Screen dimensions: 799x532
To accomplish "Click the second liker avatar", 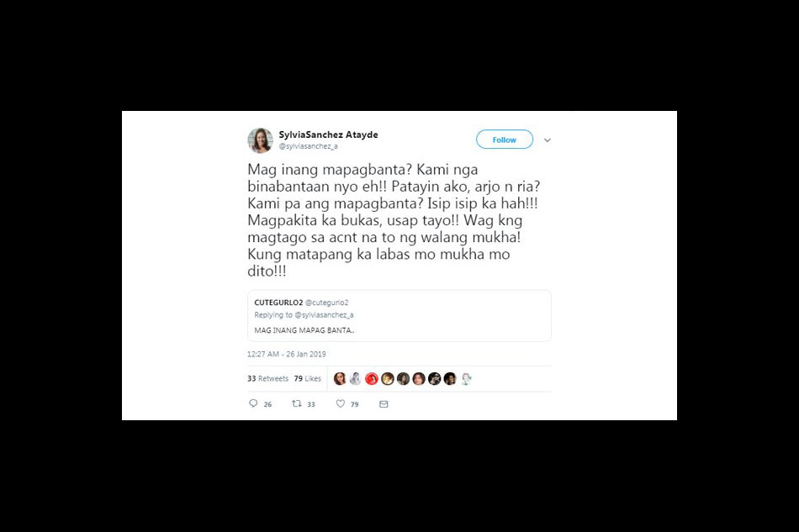I will pyautogui.click(x=356, y=379).
